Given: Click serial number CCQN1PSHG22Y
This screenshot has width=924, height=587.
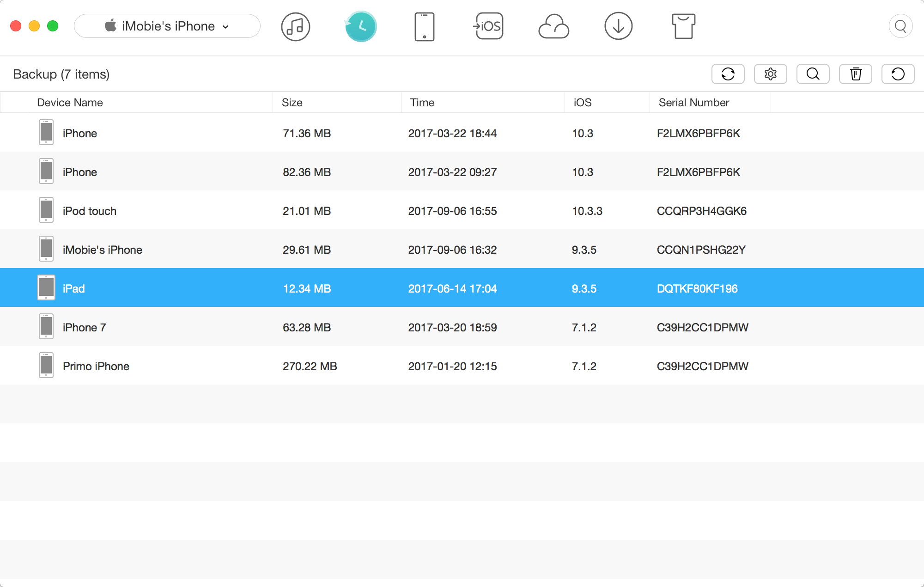Looking at the screenshot, I should (701, 250).
